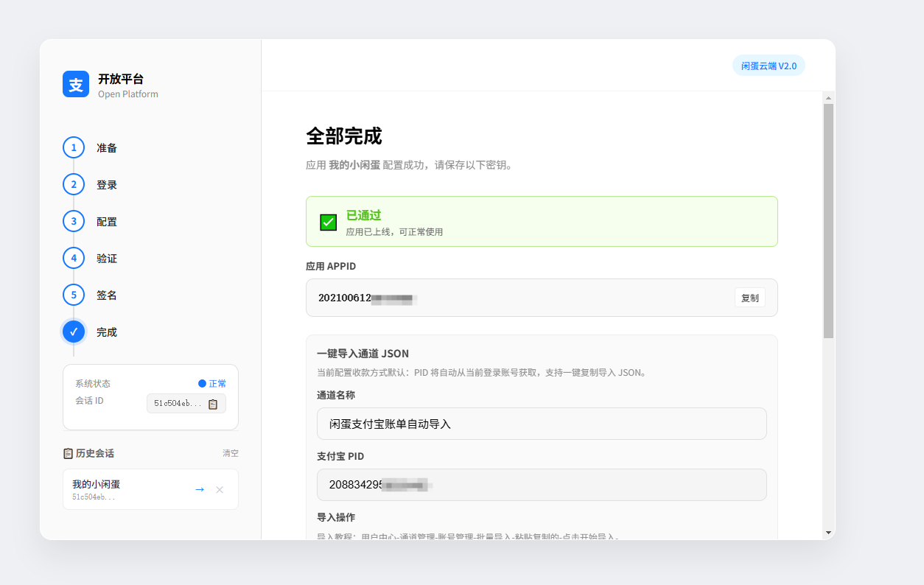The height and width of the screenshot is (585, 924).
Task: Click the 会话 ID label
Action: 89,401
